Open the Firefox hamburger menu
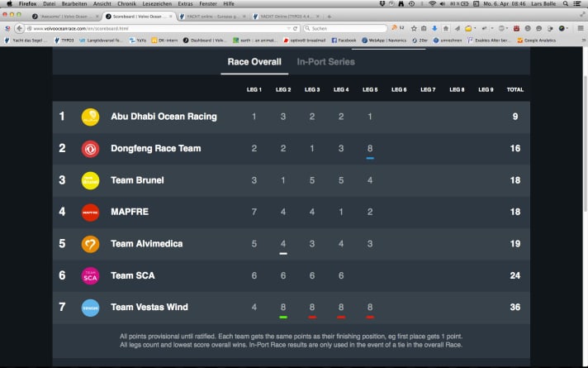588x368 pixels. (x=581, y=28)
